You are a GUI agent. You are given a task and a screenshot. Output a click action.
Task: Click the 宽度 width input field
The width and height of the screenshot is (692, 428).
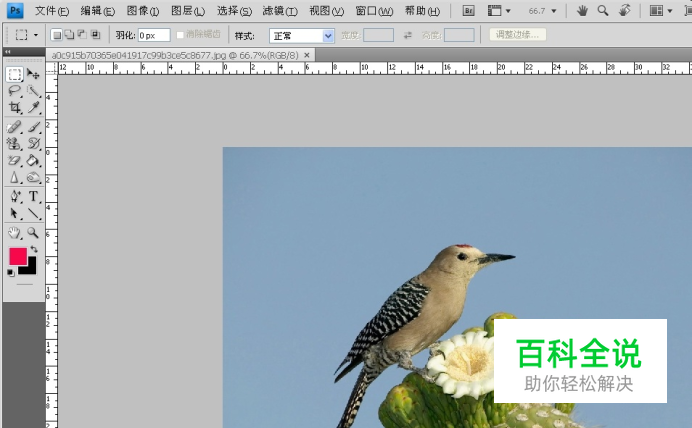378,35
